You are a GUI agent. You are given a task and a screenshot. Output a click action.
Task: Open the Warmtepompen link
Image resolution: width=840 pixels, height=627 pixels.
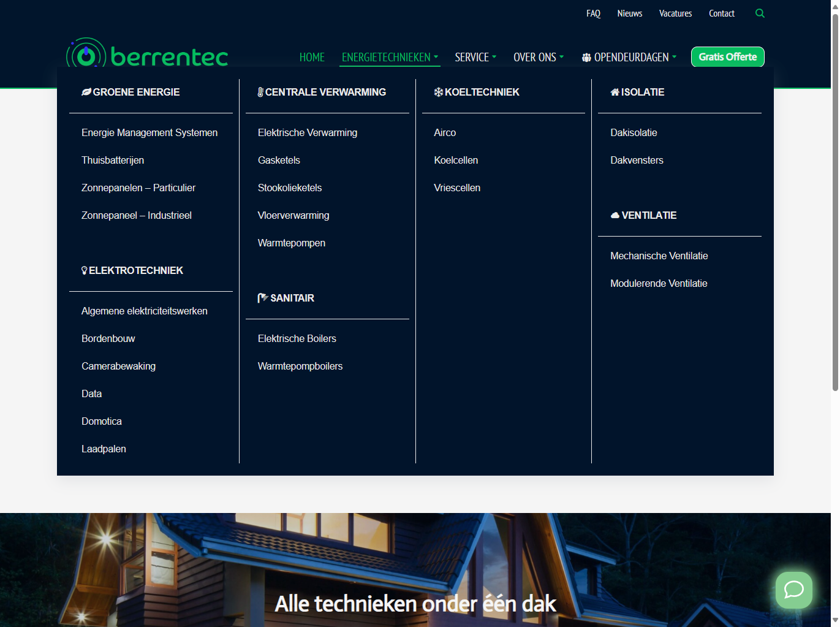pos(292,243)
